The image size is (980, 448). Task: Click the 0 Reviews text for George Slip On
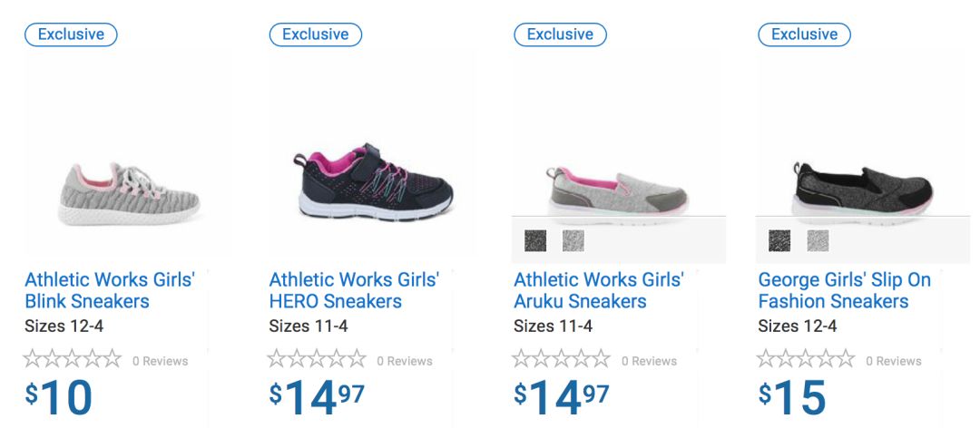(894, 361)
